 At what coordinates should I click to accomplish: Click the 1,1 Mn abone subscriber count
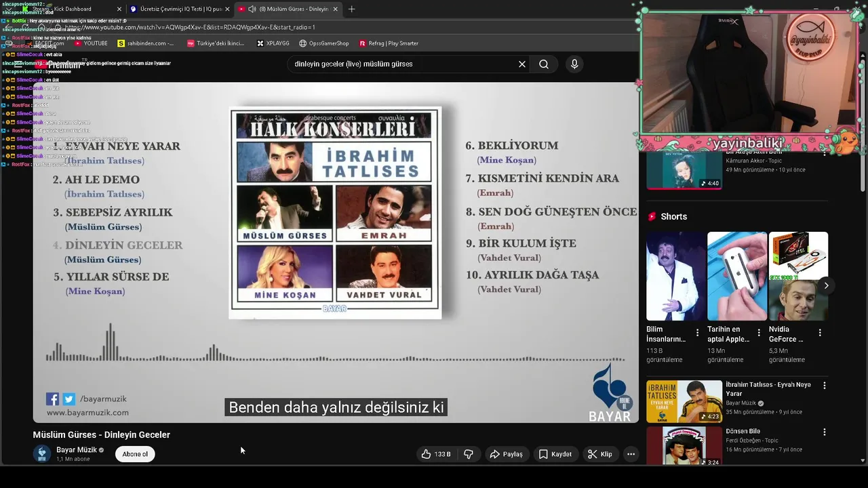(73, 460)
